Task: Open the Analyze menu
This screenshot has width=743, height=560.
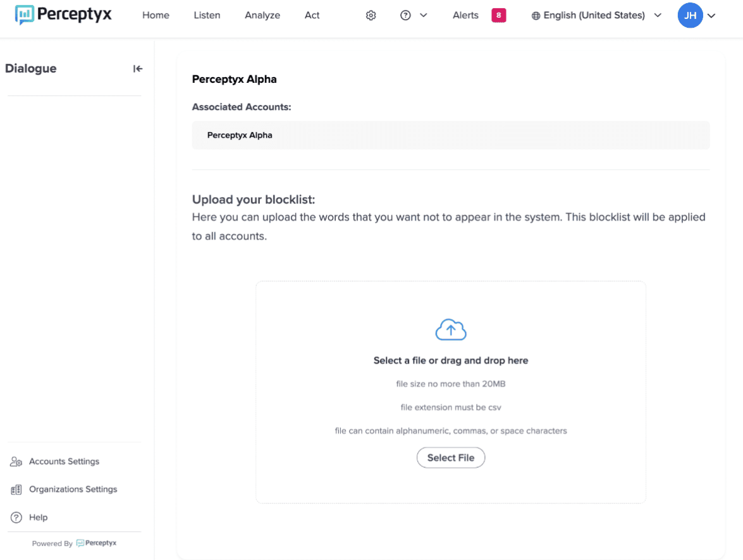Action: coord(262,15)
